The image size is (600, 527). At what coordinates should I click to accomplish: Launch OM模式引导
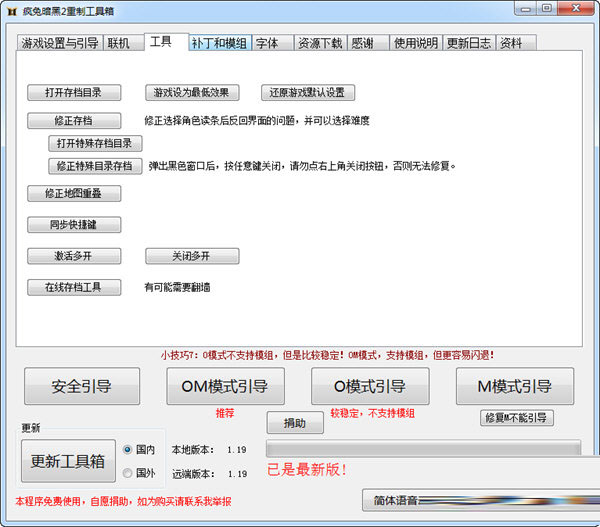tap(225, 386)
